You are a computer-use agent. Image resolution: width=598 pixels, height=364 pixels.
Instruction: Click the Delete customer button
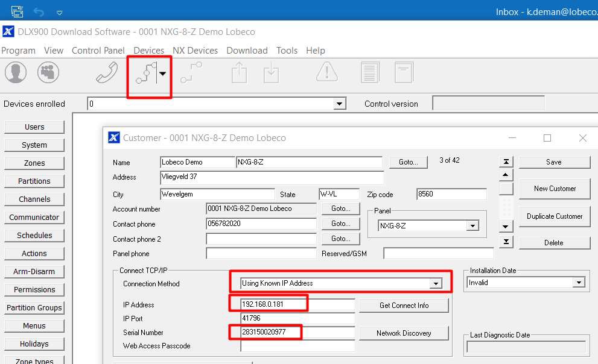click(554, 243)
